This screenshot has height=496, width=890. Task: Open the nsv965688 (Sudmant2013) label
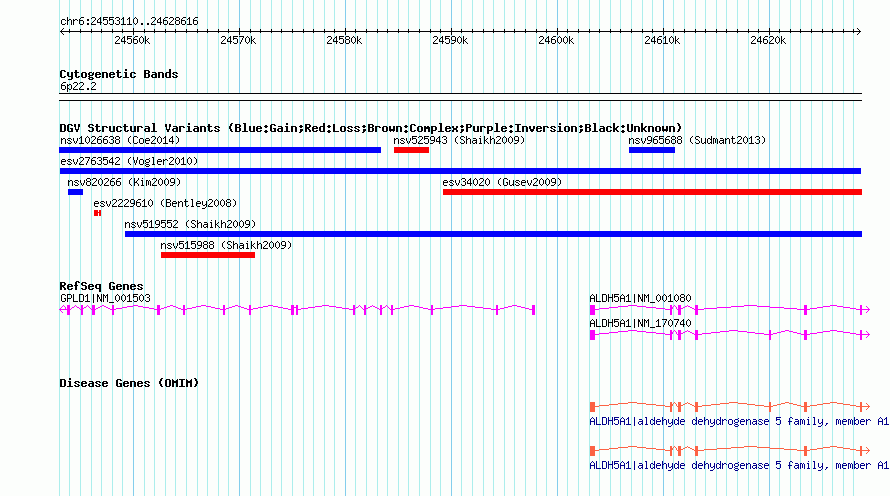[696, 140]
